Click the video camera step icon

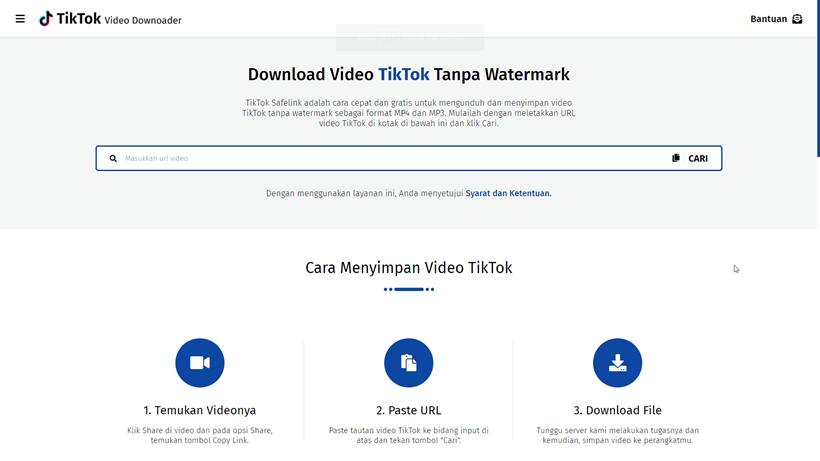[x=200, y=363]
